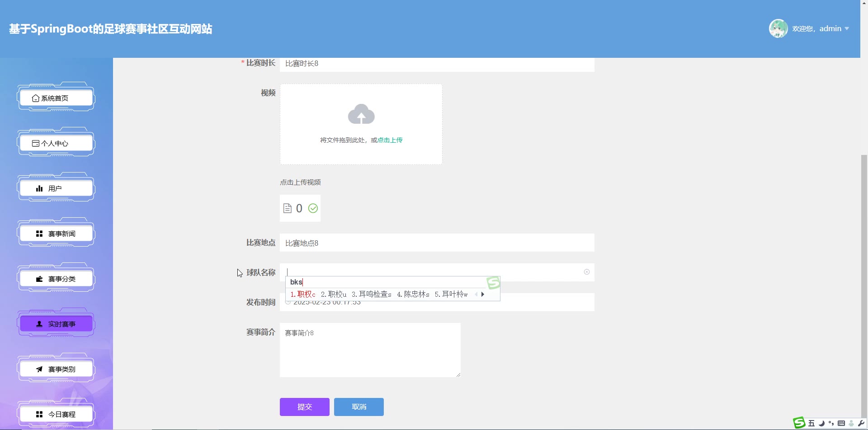Click the Sogou S logo in IME toolbar

(x=799, y=423)
